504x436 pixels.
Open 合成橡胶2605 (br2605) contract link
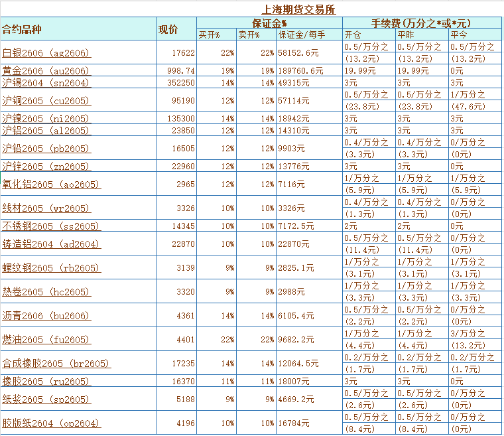57,363
